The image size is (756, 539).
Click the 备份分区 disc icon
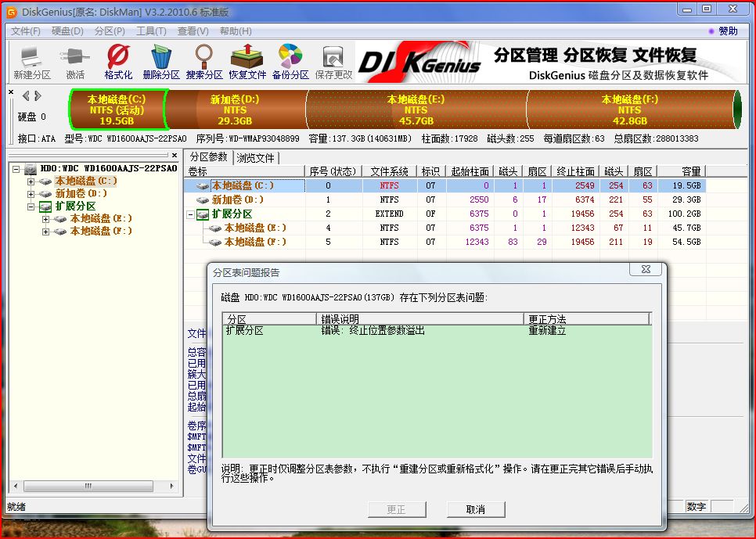[x=290, y=63]
